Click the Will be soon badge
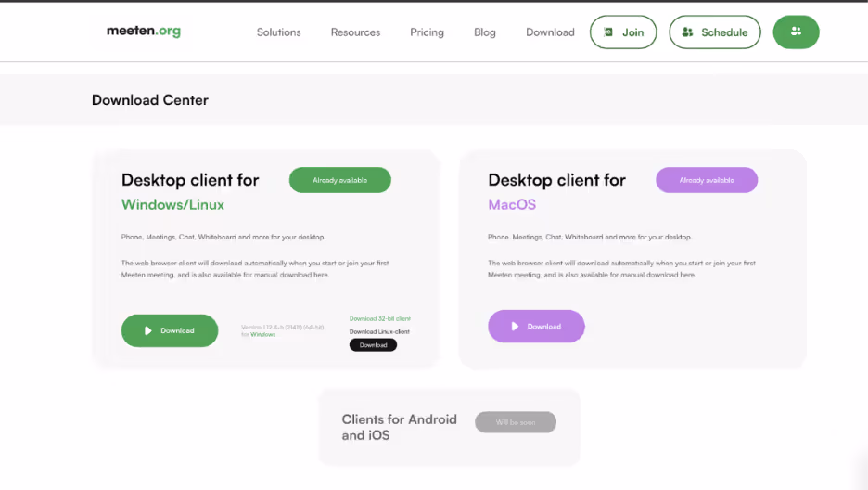 coord(516,422)
